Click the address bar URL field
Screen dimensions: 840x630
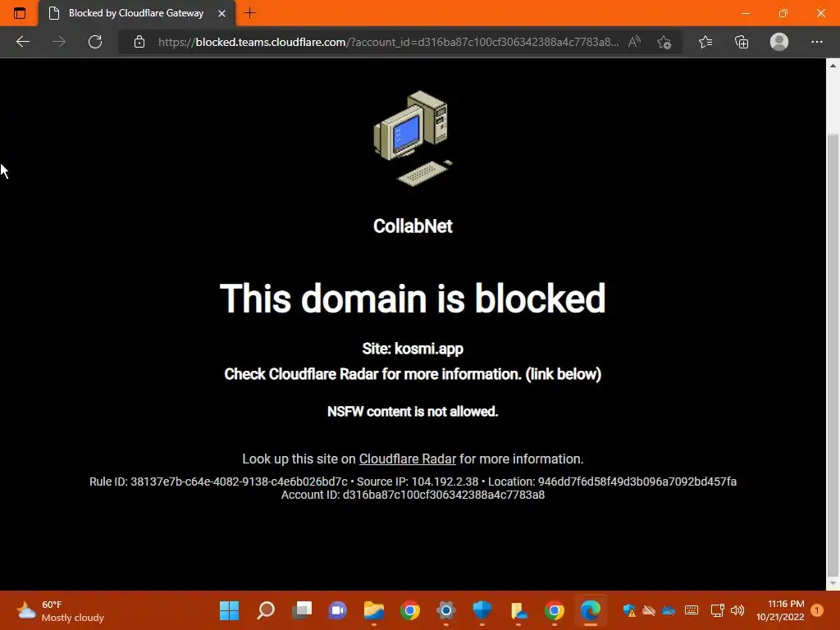tap(388, 42)
